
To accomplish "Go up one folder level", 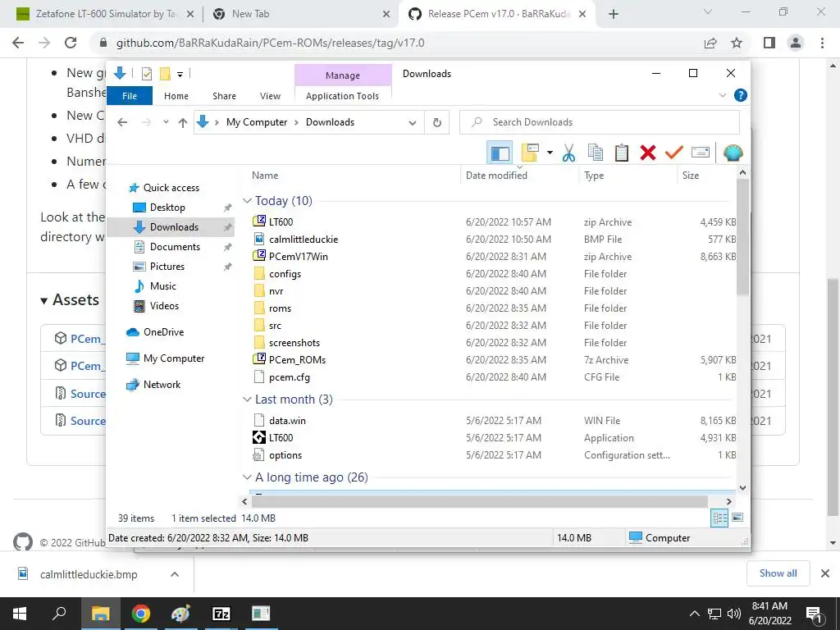I will click(x=183, y=123).
